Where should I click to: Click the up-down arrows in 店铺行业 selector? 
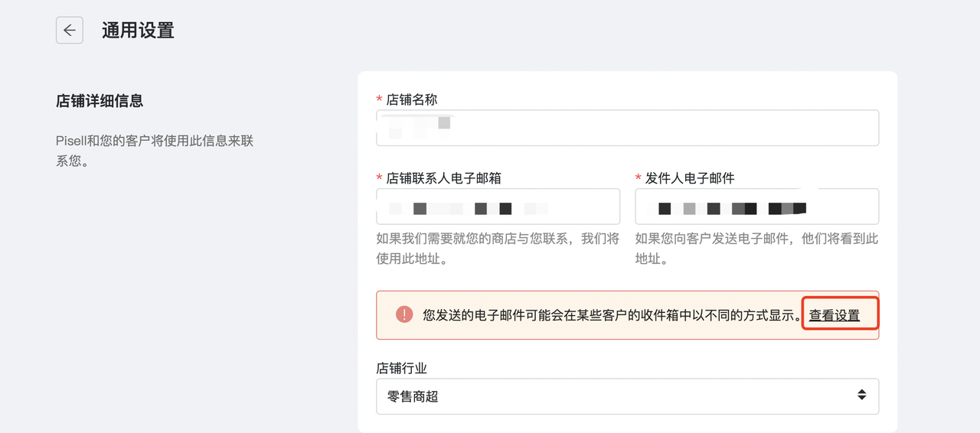click(x=861, y=395)
